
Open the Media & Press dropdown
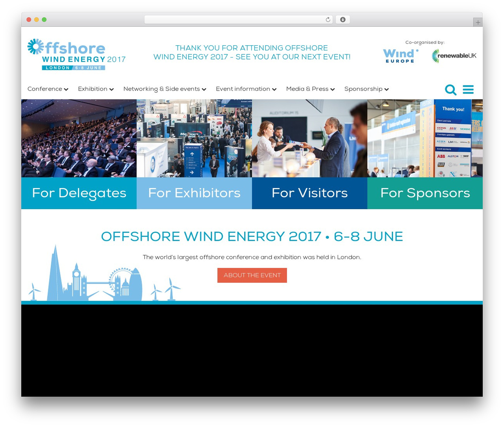(310, 89)
